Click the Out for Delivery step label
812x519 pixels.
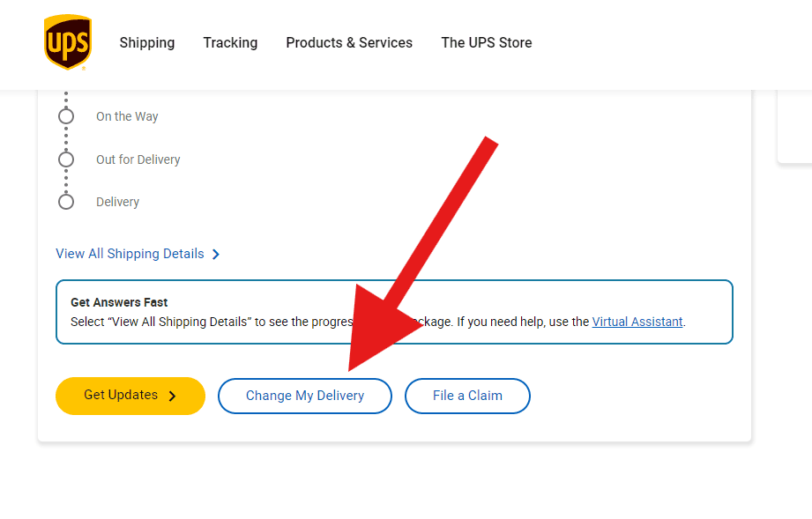(138, 159)
